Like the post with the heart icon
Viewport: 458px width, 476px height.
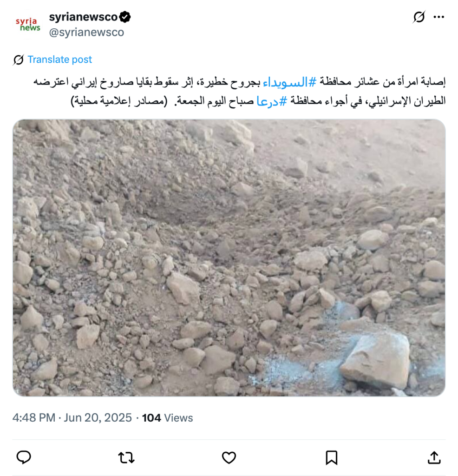229,458
